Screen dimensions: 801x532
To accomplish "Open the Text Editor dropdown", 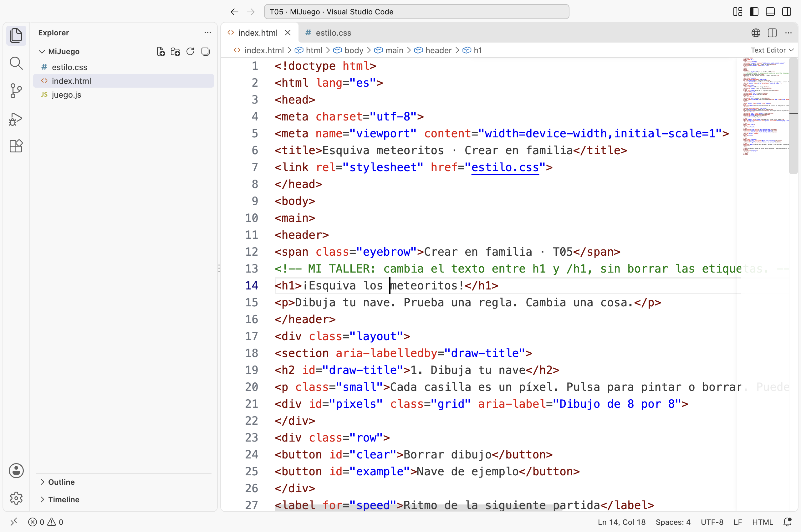I will 772,50.
